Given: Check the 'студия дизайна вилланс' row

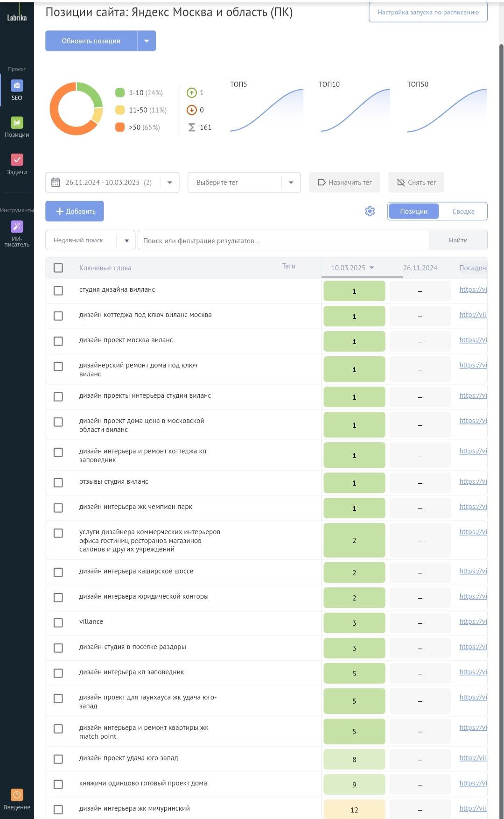Looking at the screenshot, I should (x=58, y=291).
